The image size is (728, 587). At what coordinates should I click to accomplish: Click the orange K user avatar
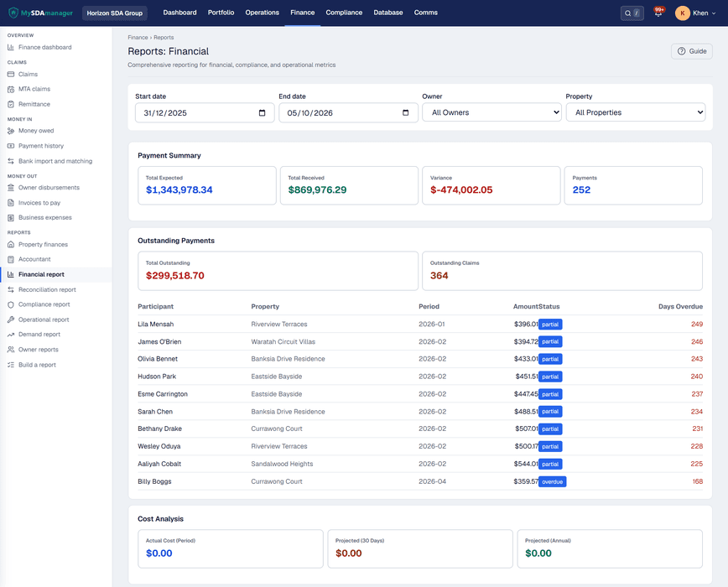[682, 13]
